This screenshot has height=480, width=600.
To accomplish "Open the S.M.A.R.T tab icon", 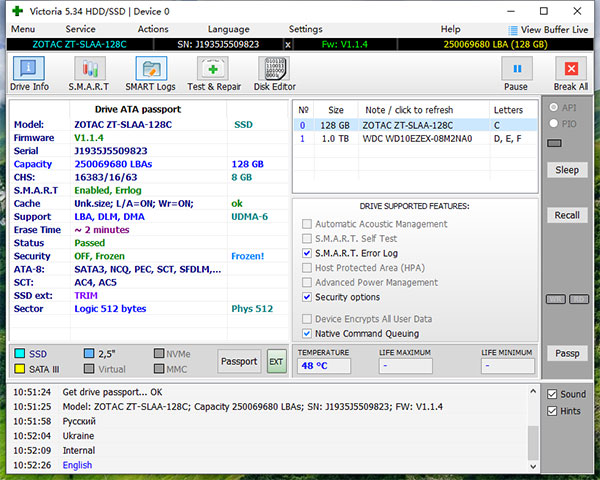I will click(x=88, y=74).
